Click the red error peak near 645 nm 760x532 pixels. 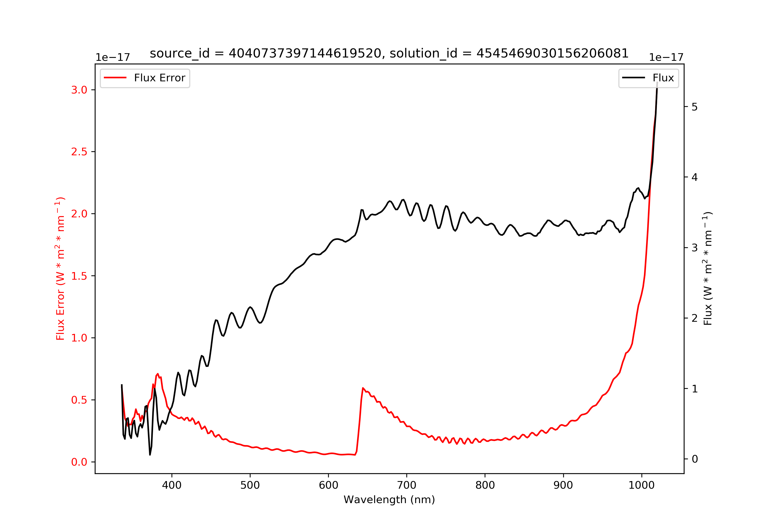point(363,388)
